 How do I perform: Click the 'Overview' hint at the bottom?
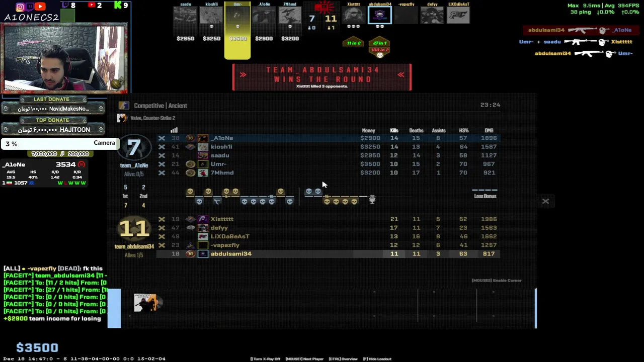point(343,359)
